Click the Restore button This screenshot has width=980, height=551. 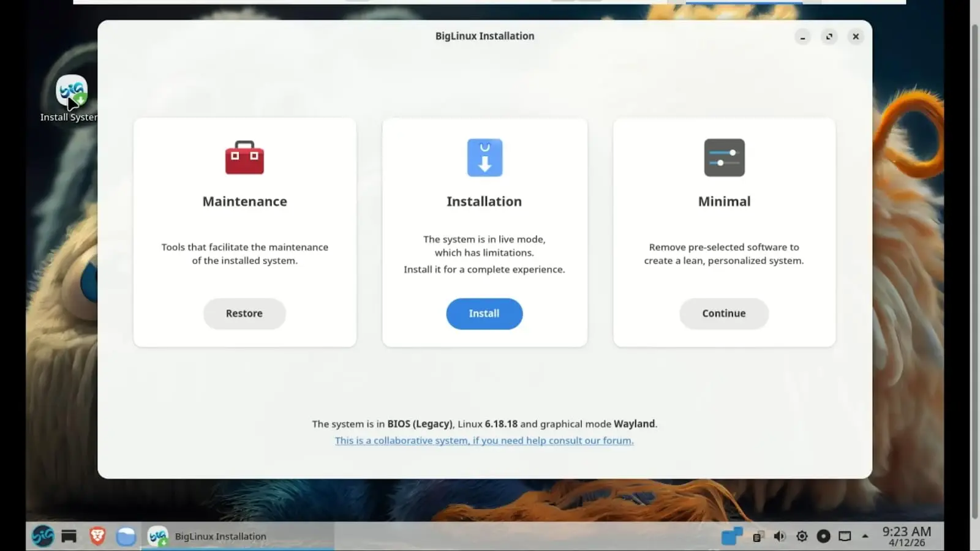[244, 313]
